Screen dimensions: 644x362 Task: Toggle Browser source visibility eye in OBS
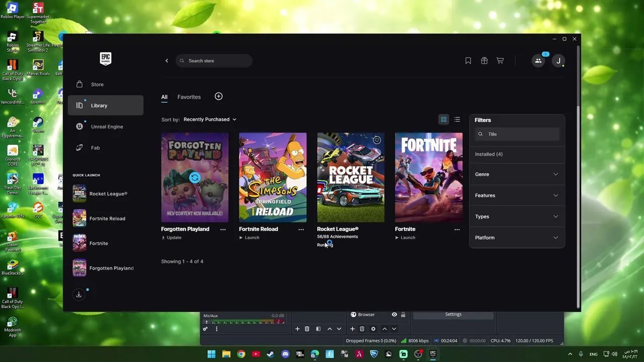coord(394,315)
